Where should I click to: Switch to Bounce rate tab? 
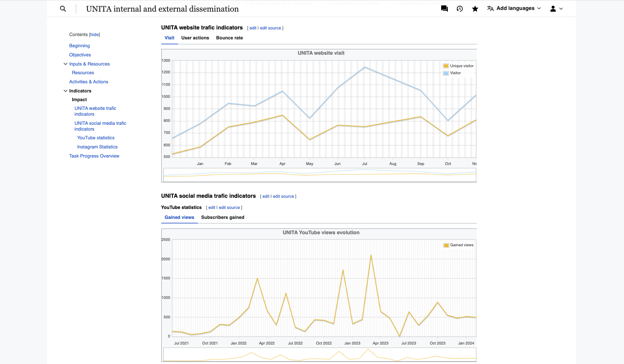coord(230,38)
